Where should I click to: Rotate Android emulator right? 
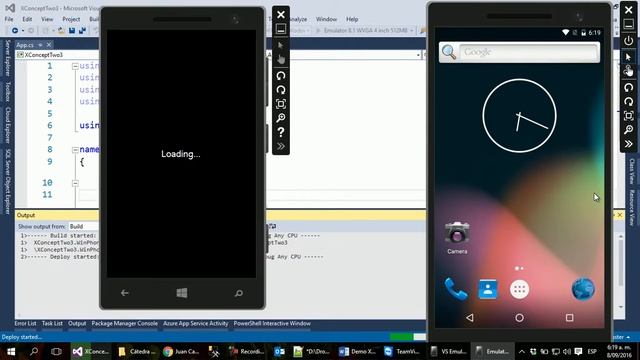(x=629, y=102)
